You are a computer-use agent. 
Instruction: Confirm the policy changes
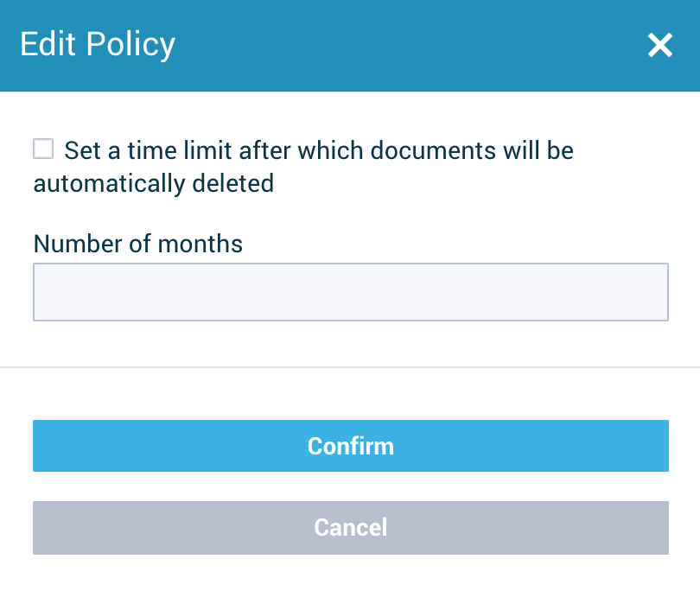pos(351,446)
